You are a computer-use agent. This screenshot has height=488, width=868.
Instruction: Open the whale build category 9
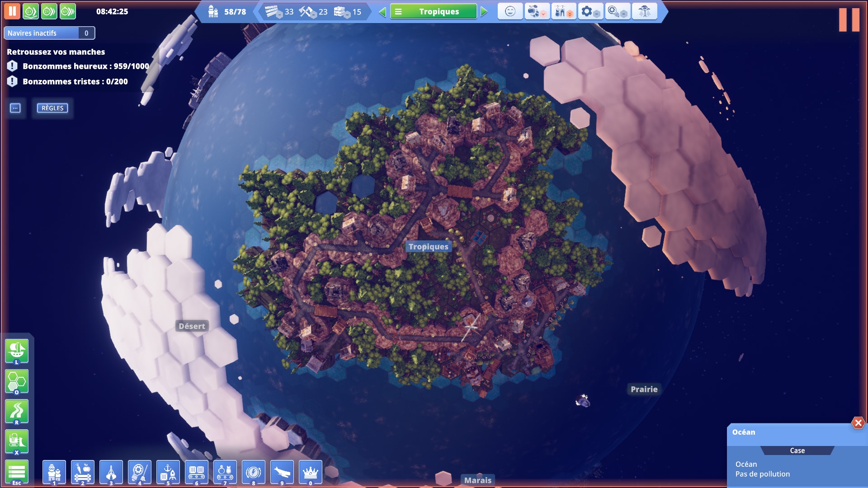click(x=282, y=473)
